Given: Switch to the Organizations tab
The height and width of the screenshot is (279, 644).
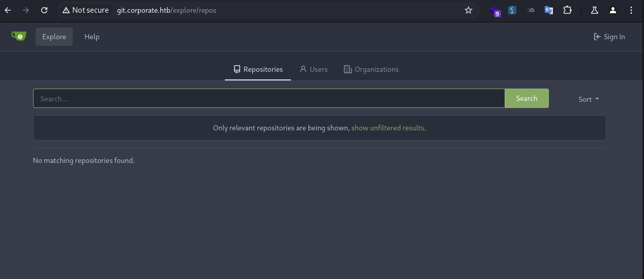Looking at the screenshot, I should (x=371, y=69).
